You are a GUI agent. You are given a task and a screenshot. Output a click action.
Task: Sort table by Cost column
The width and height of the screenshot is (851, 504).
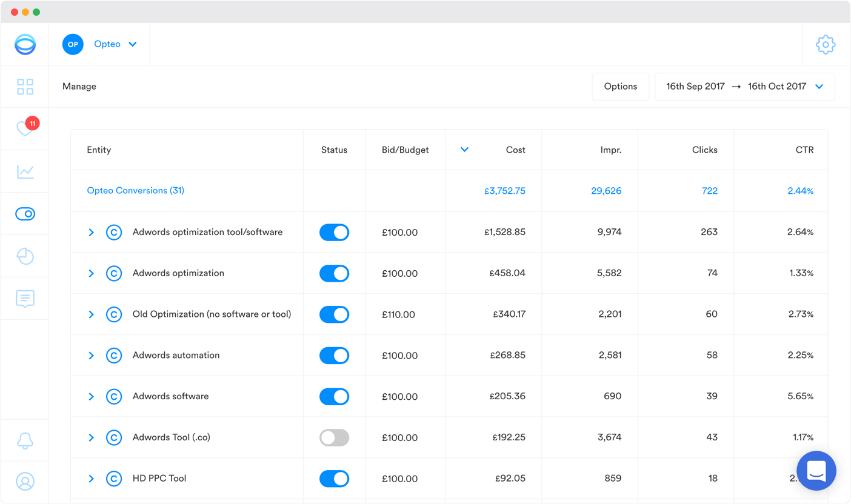[516, 150]
